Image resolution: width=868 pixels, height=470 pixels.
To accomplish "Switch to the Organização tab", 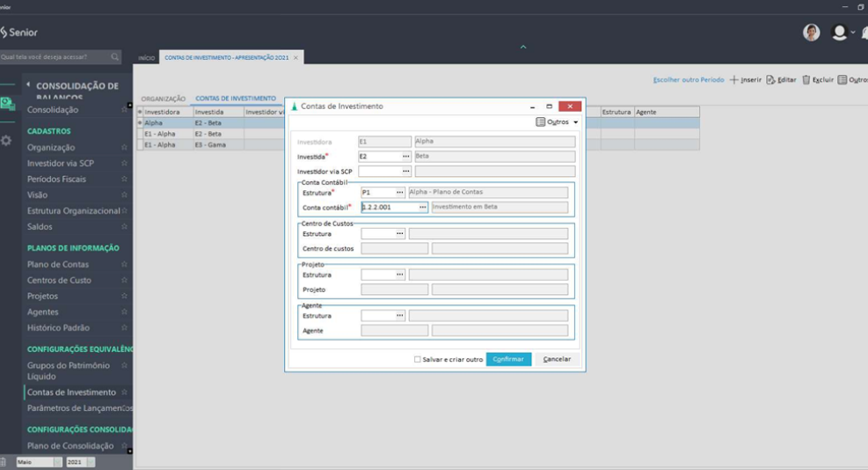I will [164, 99].
